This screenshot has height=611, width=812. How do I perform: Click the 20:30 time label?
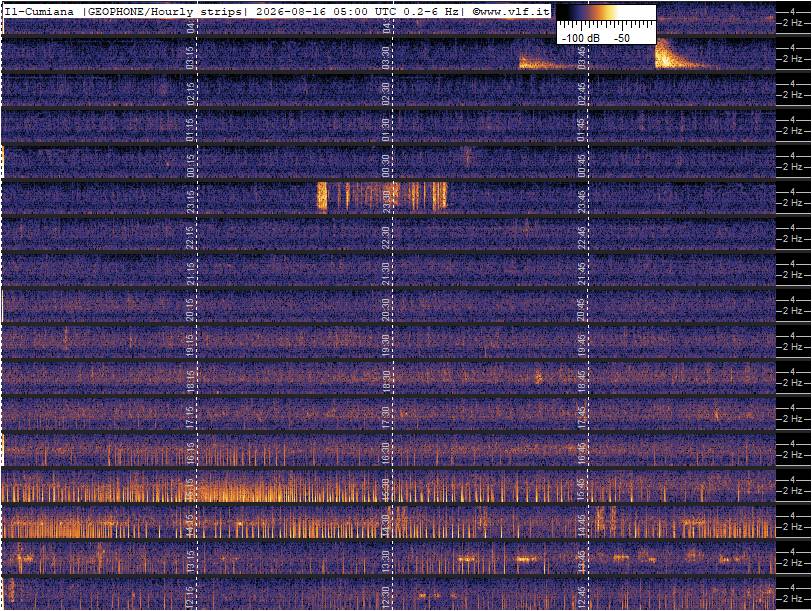386,310
